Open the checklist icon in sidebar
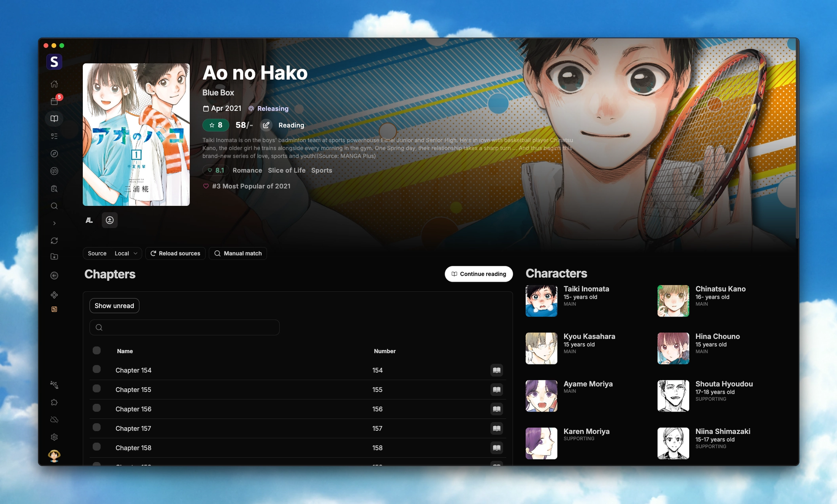Screen dimensions: 837x504 (54, 136)
